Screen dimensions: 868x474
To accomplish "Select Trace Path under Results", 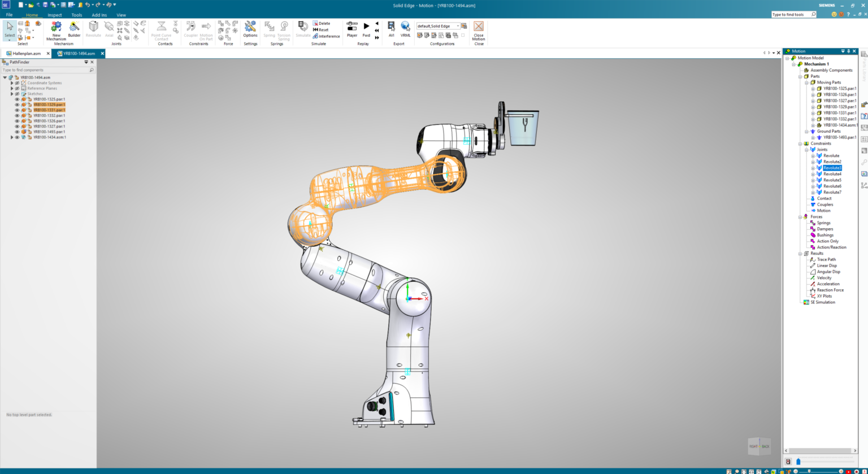I will [x=825, y=259].
